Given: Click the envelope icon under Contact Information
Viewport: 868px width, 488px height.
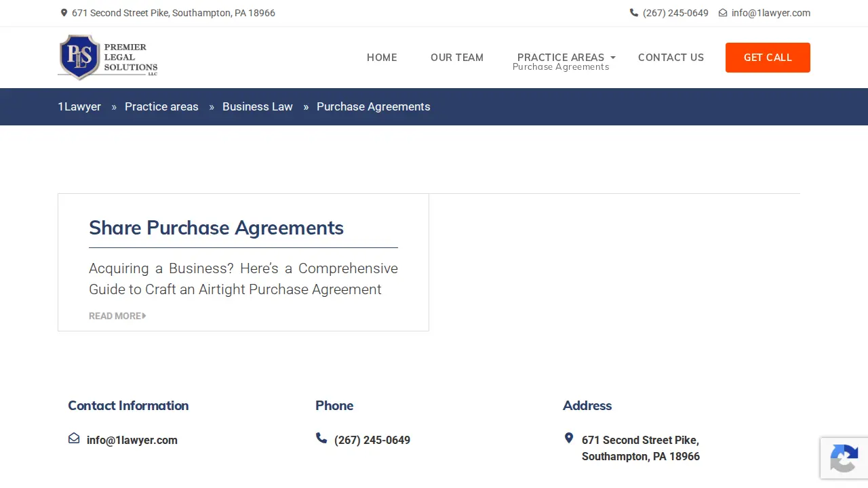Looking at the screenshot, I should coord(74,439).
